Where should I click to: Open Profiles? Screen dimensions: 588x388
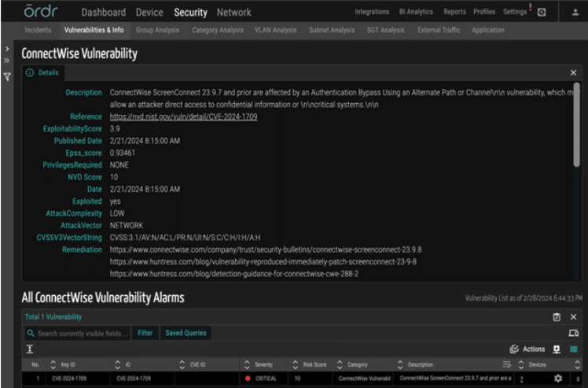pyautogui.click(x=484, y=12)
